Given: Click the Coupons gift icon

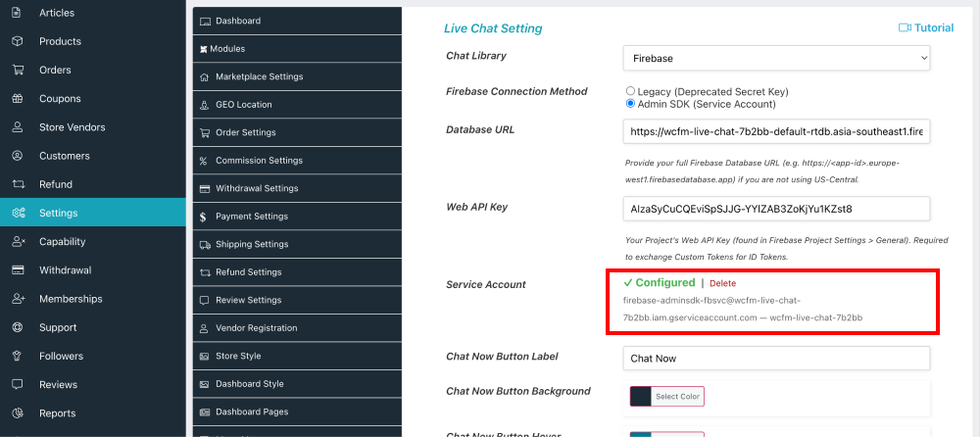Looking at the screenshot, I should click(x=18, y=98).
